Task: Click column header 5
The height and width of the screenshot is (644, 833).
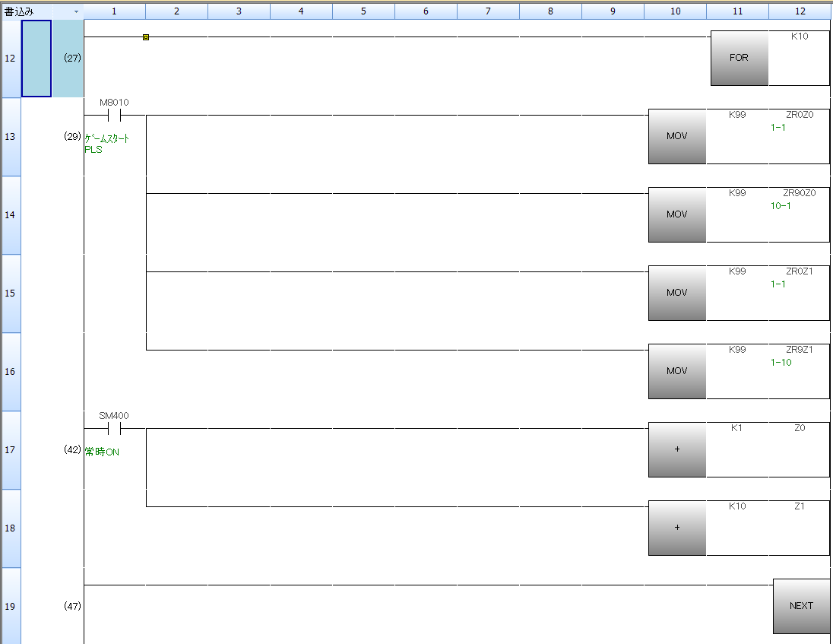Action: [363, 12]
